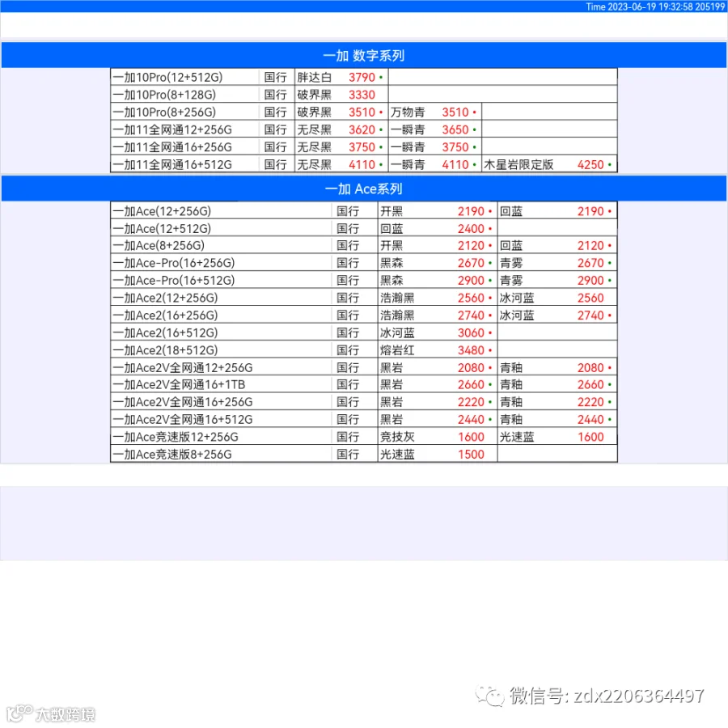Click the price 3060

[x=471, y=332]
